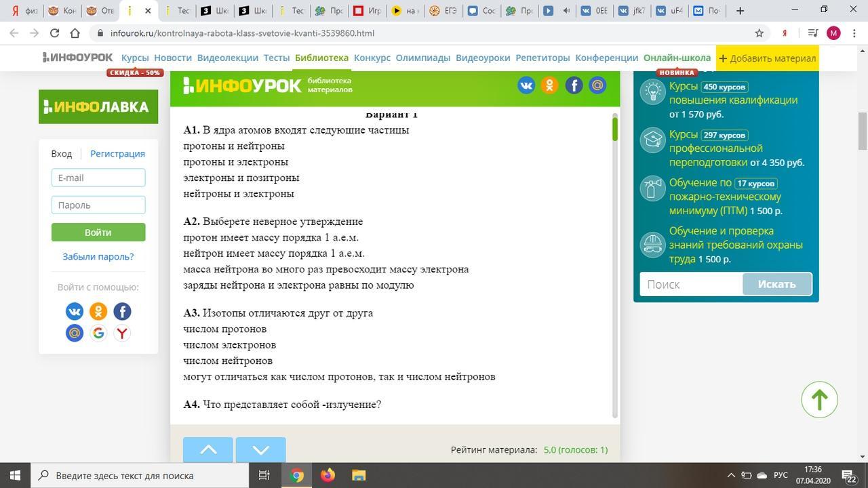Focus the E-mail login field
868x488 pixels.
[x=98, y=178]
